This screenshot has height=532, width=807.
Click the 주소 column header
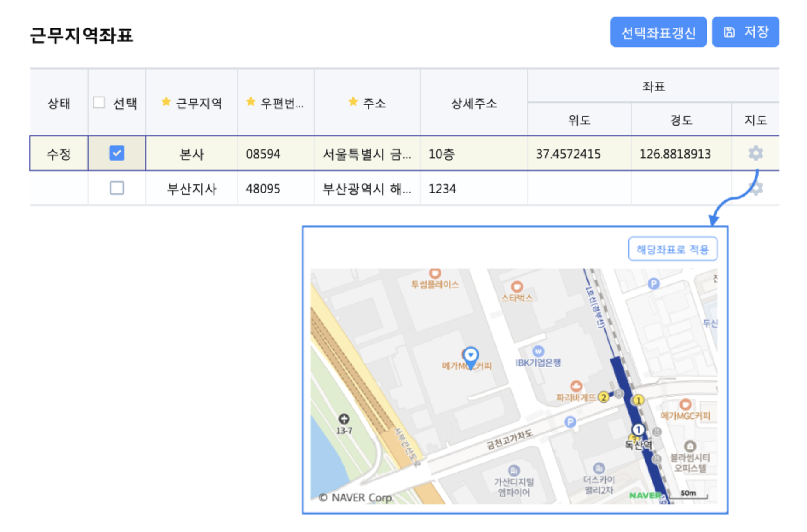pos(367,103)
